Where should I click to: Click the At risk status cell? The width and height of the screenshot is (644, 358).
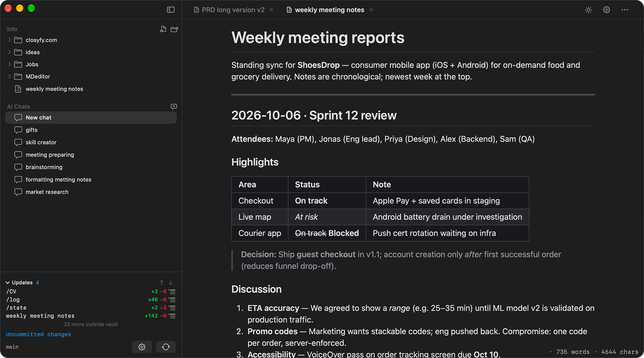coord(327,217)
